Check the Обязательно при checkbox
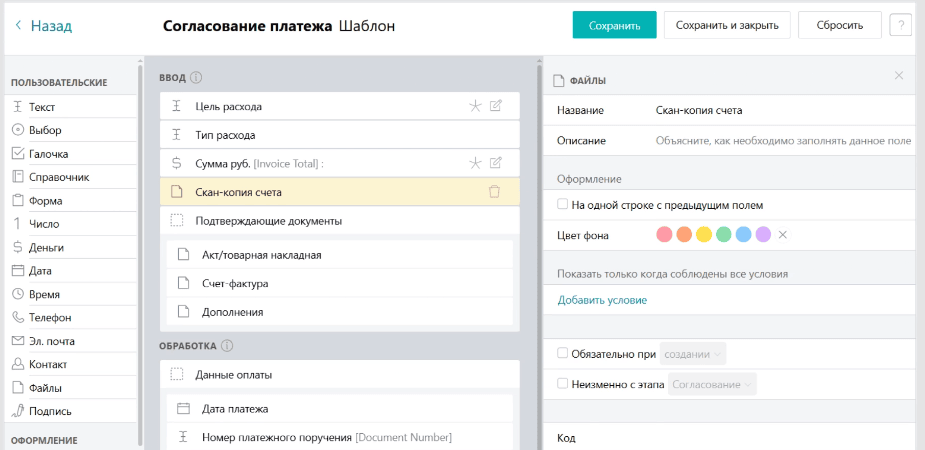Screen dimensions: 925x450 pyautogui.click(x=562, y=354)
